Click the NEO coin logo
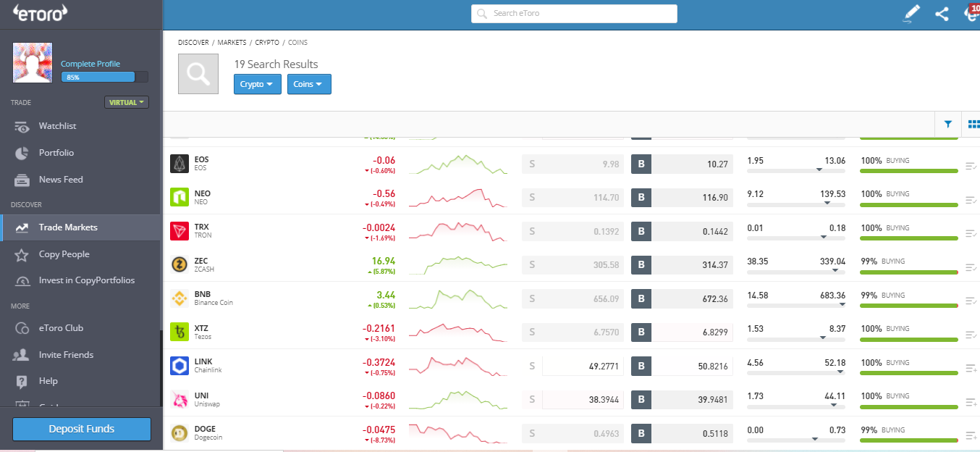The height and width of the screenshot is (452, 980). click(179, 197)
